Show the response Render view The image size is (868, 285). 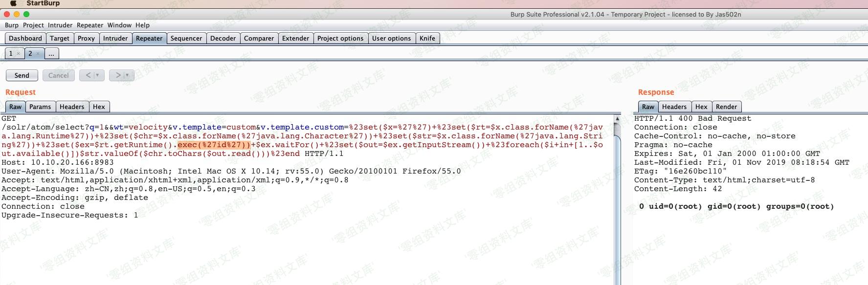(727, 107)
